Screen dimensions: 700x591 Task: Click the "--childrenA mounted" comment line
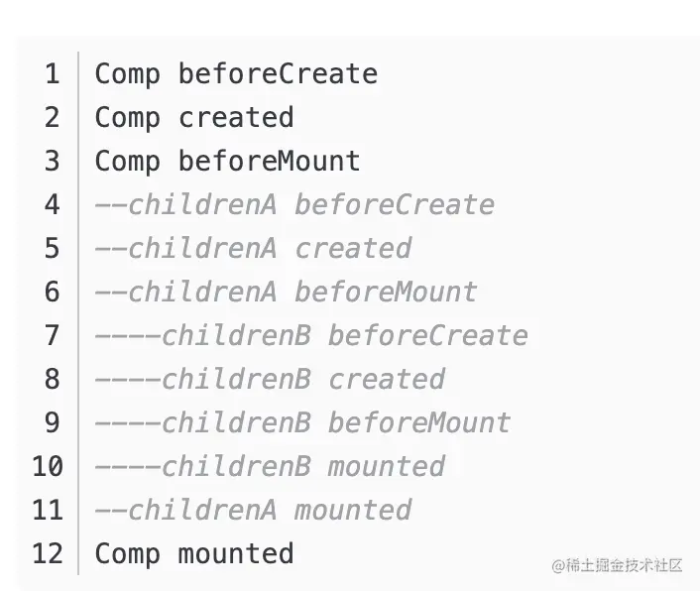[x=252, y=511]
